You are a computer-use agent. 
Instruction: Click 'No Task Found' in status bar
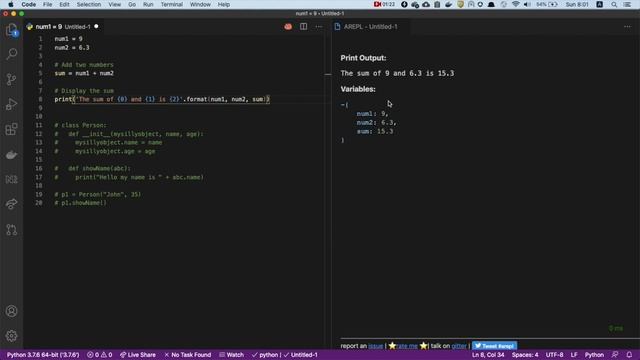pyautogui.click(x=187, y=355)
